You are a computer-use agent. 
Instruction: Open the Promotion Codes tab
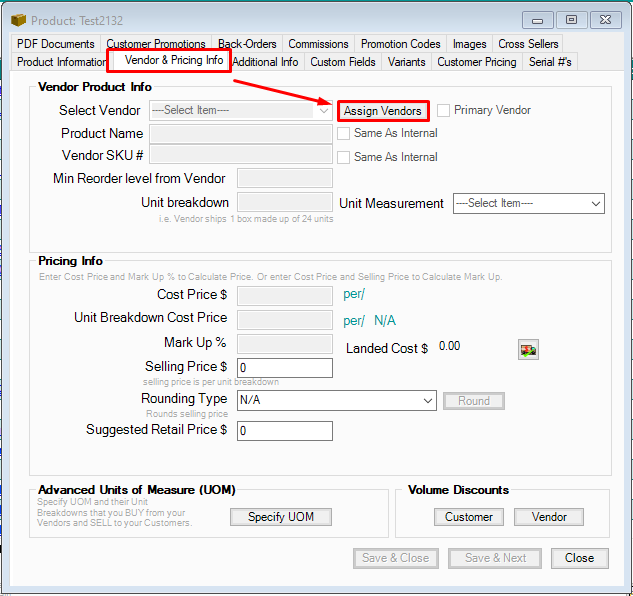(400, 44)
